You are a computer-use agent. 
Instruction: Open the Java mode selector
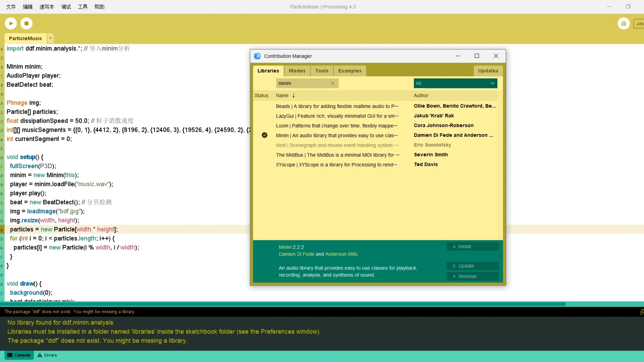pyautogui.click(x=639, y=23)
